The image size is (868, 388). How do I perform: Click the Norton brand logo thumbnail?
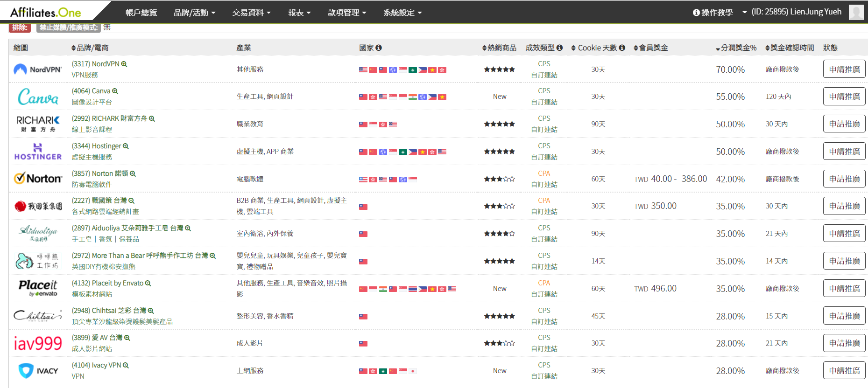point(38,179)
